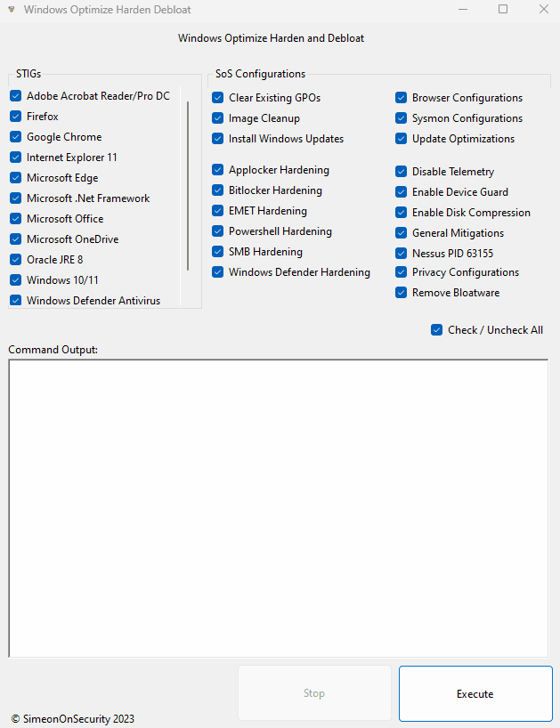Disable Update Optimizations option
This screenshot has height=728, width=560.
402,139
